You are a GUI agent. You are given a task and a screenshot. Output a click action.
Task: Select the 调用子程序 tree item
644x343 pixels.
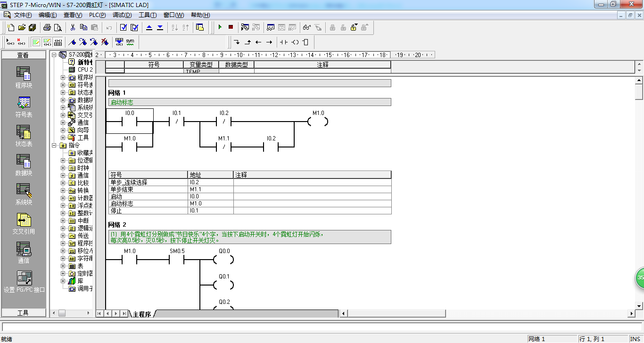pyautogui.click(x=85, y=288)
